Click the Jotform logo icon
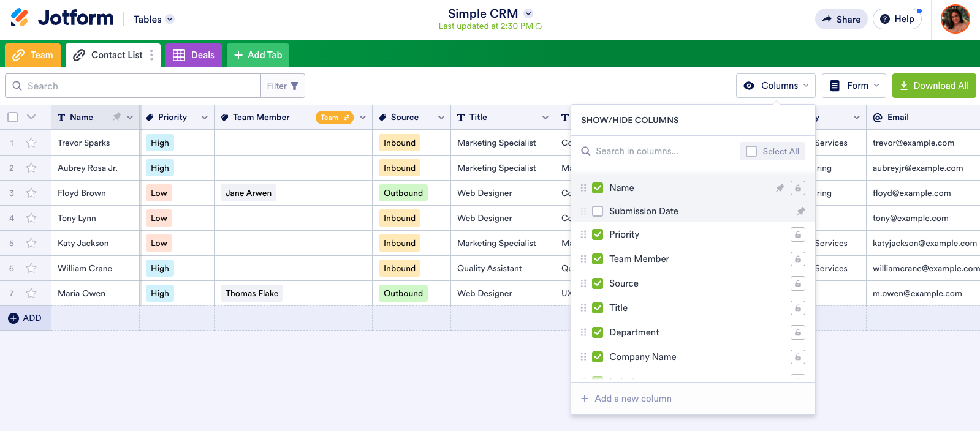This screenshot has height=431, width=980. point(20,18)
